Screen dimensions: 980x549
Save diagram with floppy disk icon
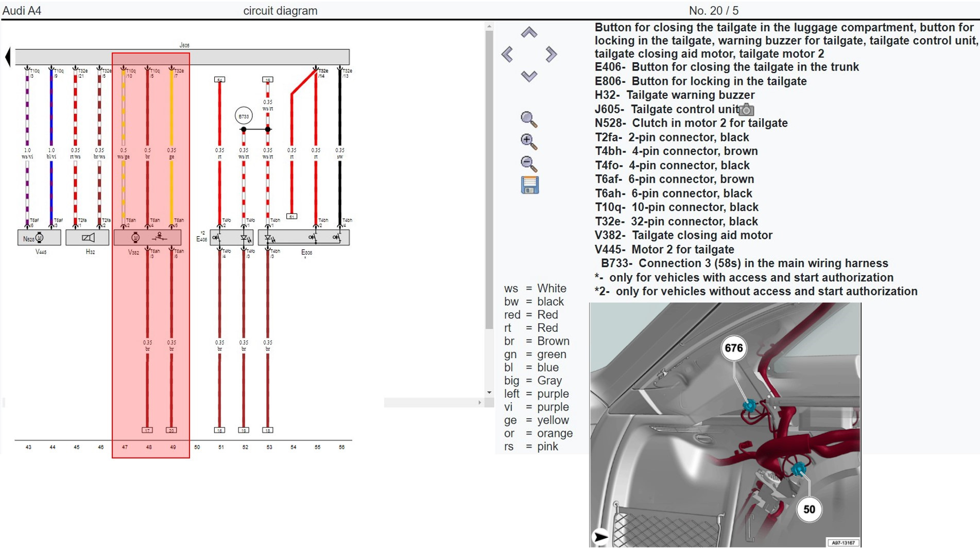click(529, 185)
